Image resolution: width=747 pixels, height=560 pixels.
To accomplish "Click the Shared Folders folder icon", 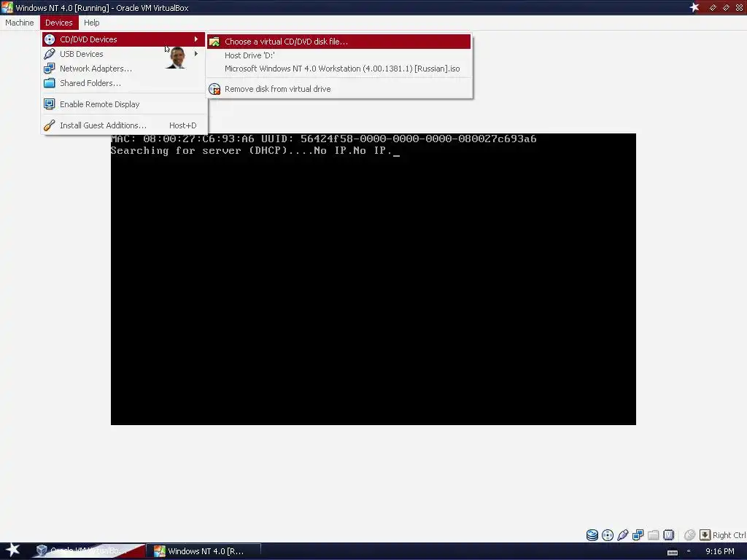I will point(50,83).
